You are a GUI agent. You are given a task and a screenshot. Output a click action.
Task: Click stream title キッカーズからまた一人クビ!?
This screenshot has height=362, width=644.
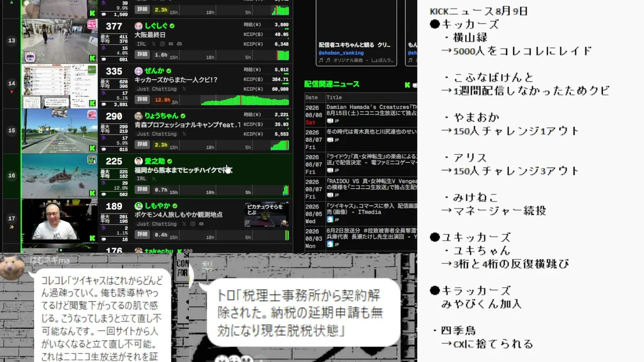[x=176, y=80]
